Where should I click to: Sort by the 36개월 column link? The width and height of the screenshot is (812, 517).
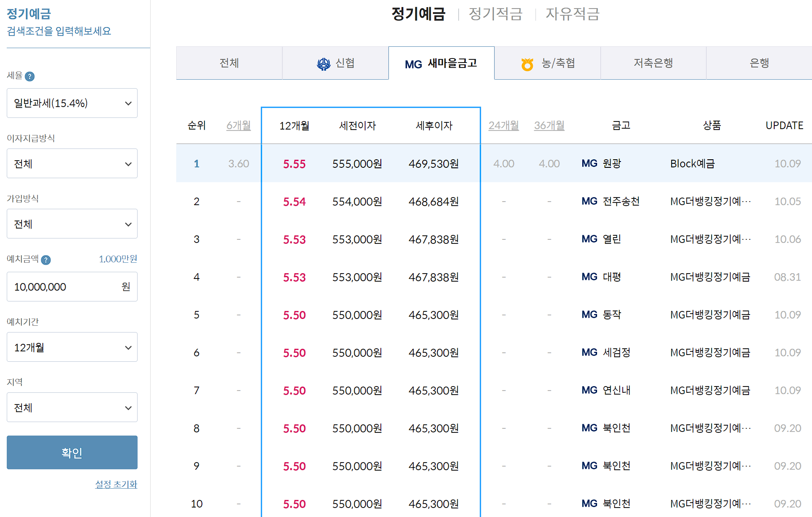point(549,126)
